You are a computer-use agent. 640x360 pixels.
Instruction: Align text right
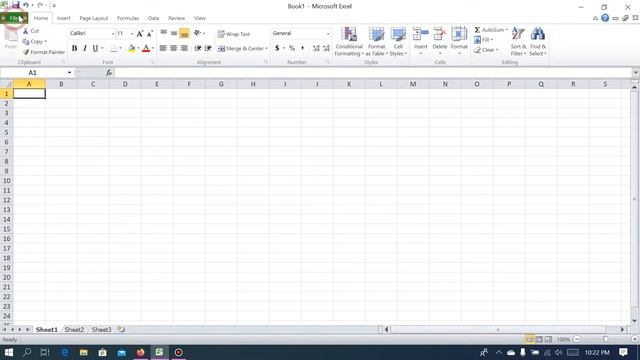point(184,49)
